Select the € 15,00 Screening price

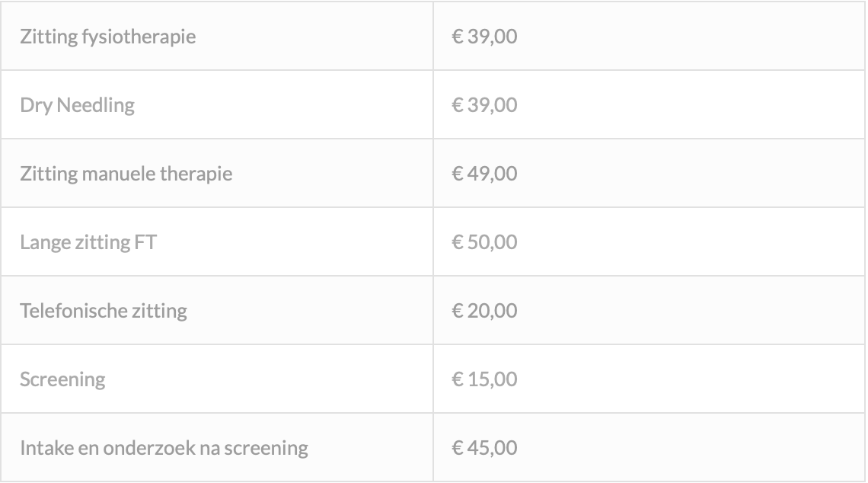(x=484, y=379)
